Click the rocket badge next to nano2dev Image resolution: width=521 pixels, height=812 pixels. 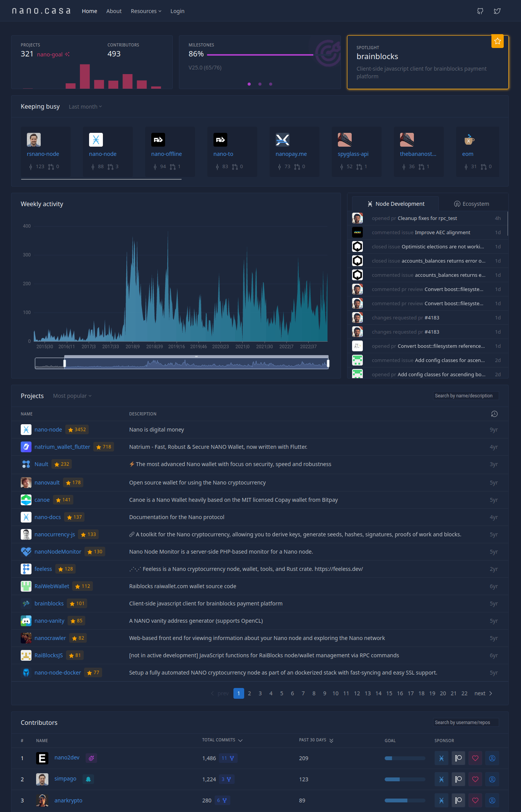(x=91, y=758)
